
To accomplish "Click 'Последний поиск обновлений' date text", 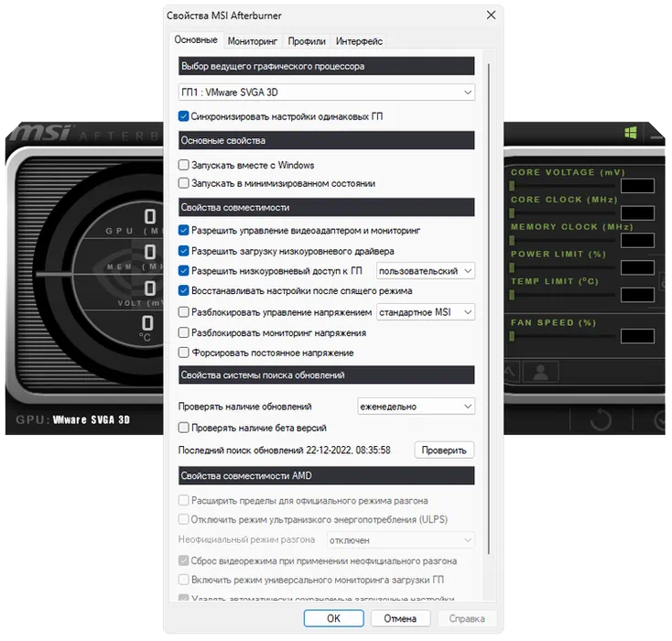I will point(284,451).
